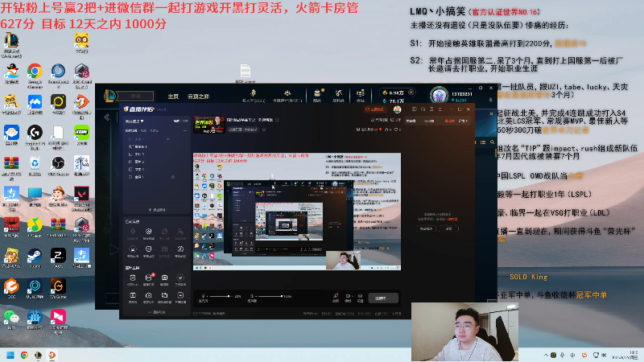This screenshot has height=362, width=644.
Task: Click the orange flame tab in the chat panel
Action: 450,121
